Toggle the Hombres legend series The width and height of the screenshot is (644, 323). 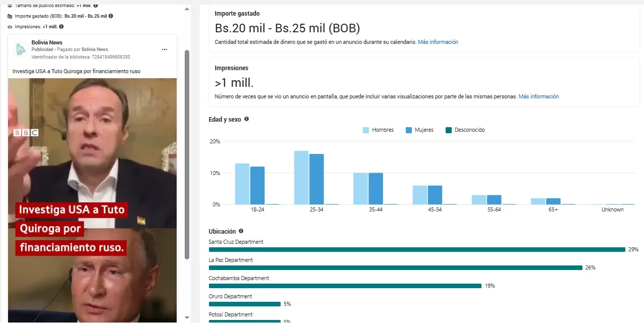point(378,130)
